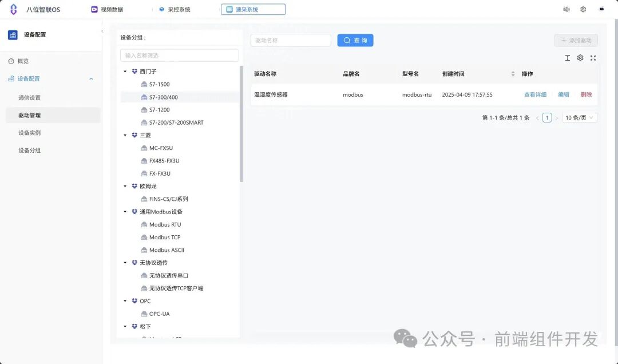
Task: Click the 松下 group icon
Action: point(134,327)
